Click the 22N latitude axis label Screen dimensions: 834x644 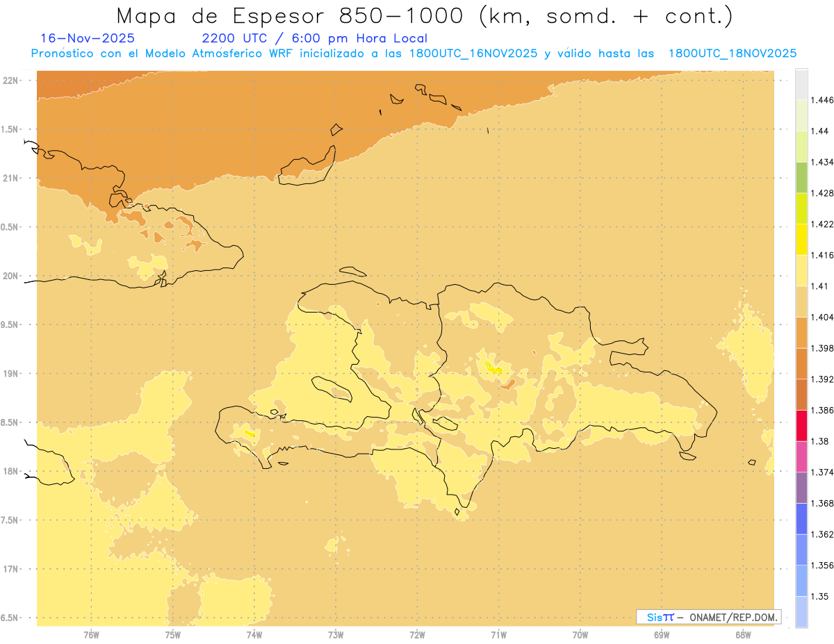point(10,80)
